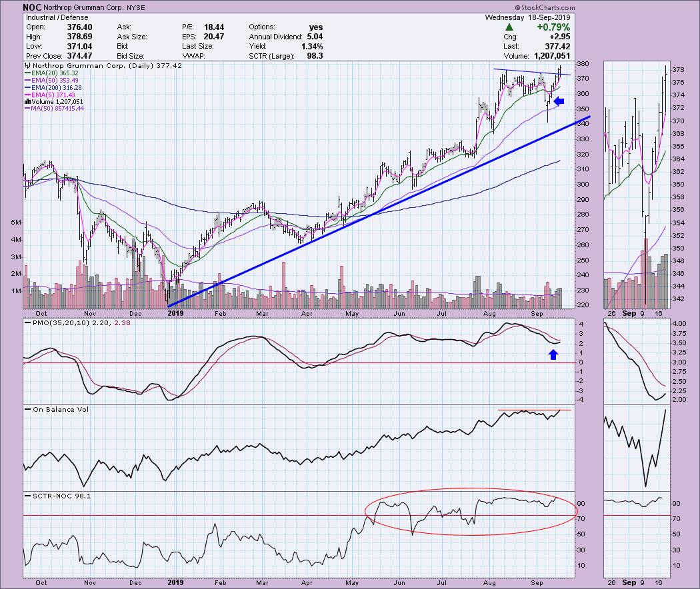Click the 2M volume axis label
This screenshot has width=700, height=589.
click(x=15, y=274)
